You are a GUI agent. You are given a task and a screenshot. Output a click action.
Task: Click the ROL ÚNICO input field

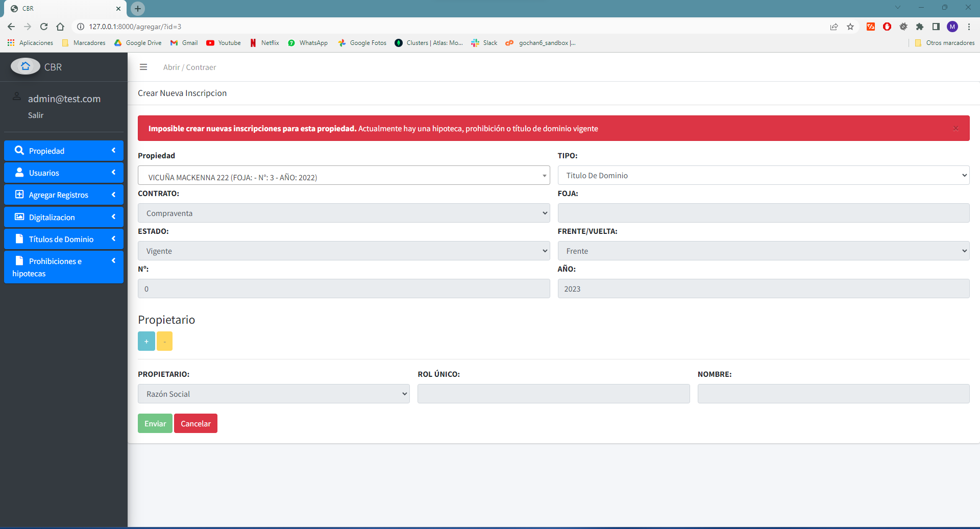coord(553,394)
